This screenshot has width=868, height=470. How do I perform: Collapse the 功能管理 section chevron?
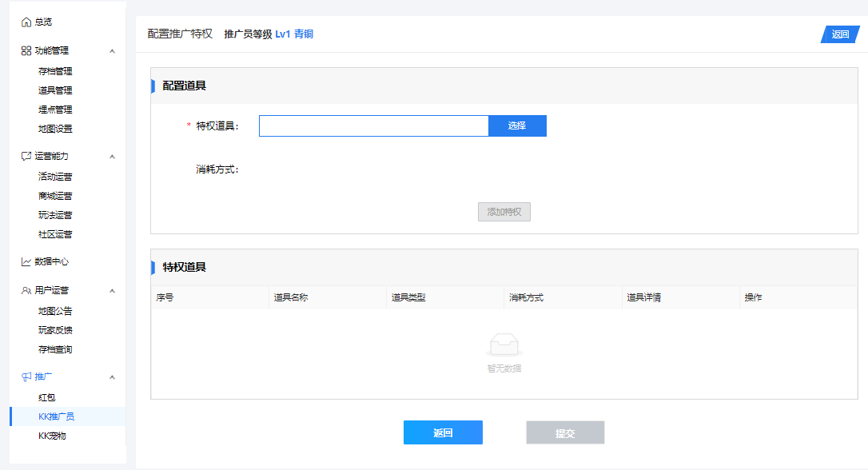113,51
